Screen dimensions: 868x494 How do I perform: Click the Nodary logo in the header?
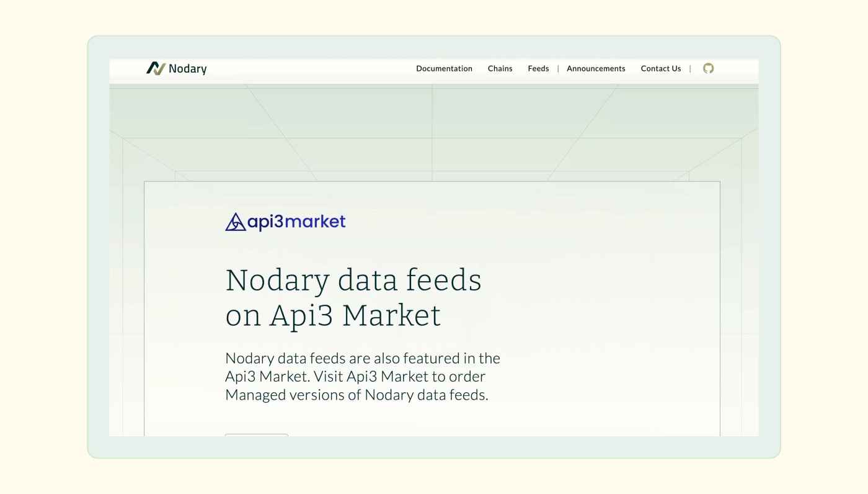click(x=177, y=68)
